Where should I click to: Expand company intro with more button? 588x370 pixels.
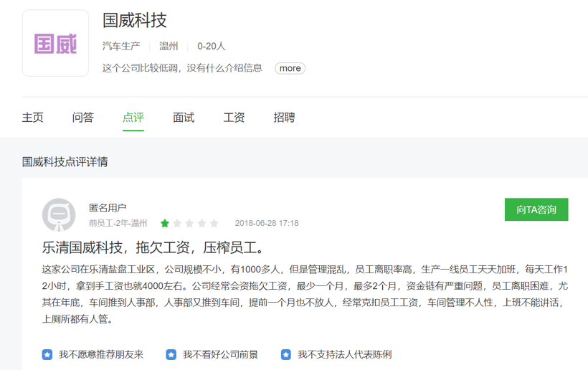click(290, 68)
